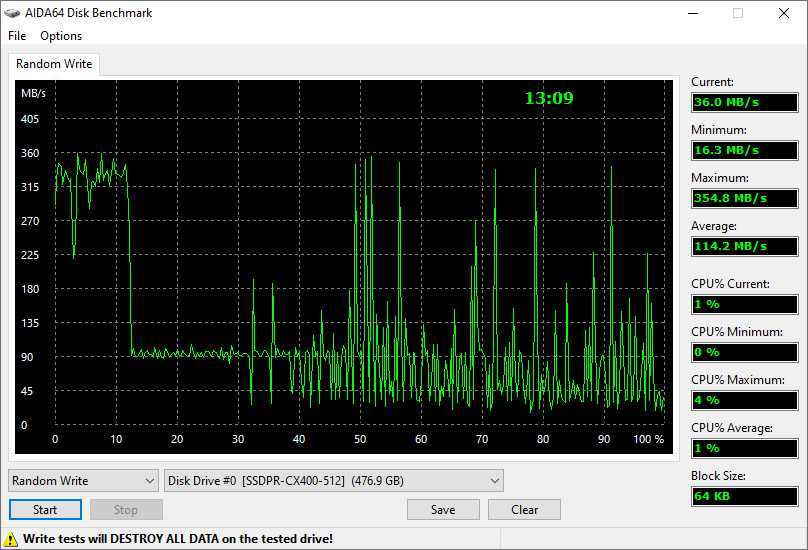Select the Random Write tab
The image size is (808, 550).
pyautogui.click(x=54, y=64)
